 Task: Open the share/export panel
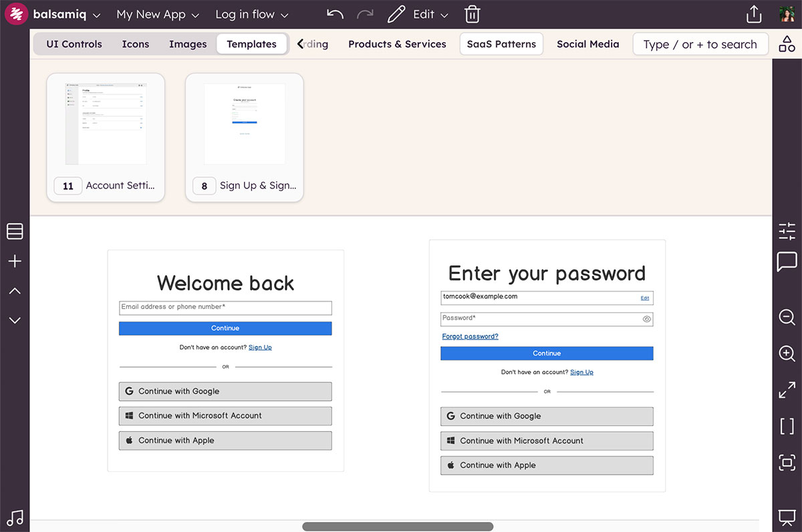pyautogui.click(x=753, y=13)
